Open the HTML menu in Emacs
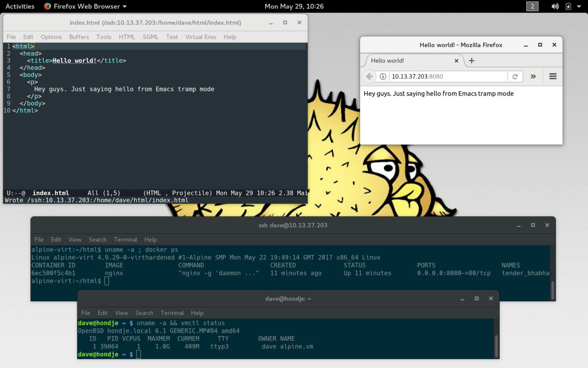The image size is (588, 368). [x=127, y=37]
